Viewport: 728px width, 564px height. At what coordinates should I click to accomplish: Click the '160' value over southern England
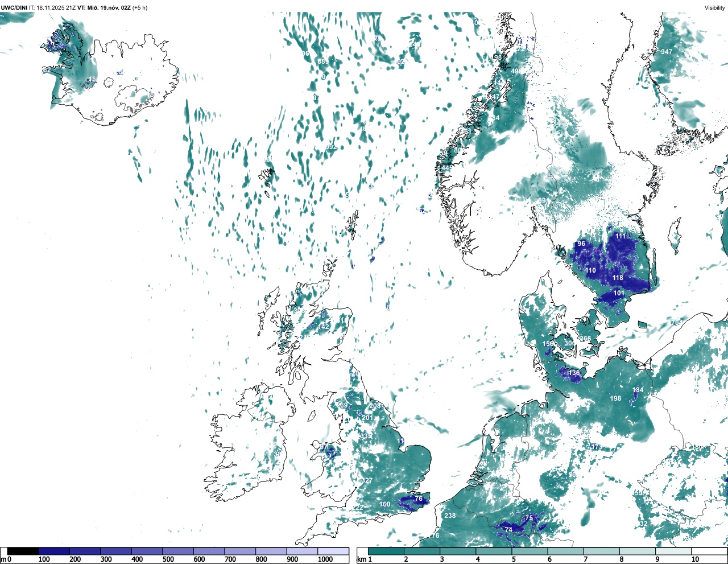coord(385,504)
